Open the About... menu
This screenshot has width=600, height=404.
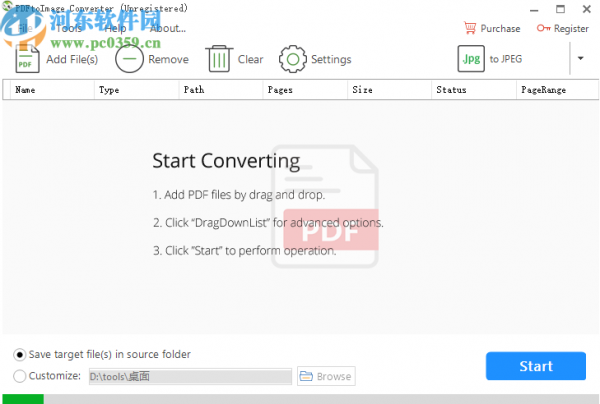coord(168,28)
